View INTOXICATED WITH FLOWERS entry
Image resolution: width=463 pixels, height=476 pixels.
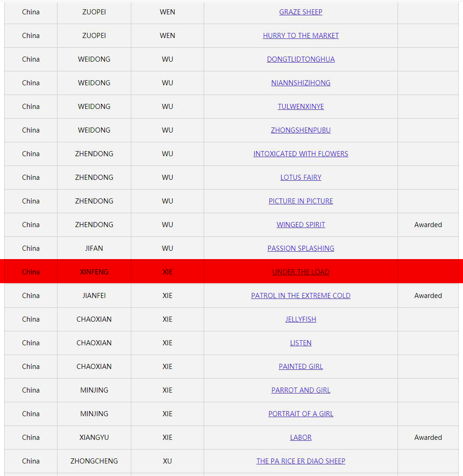point(301,154)
